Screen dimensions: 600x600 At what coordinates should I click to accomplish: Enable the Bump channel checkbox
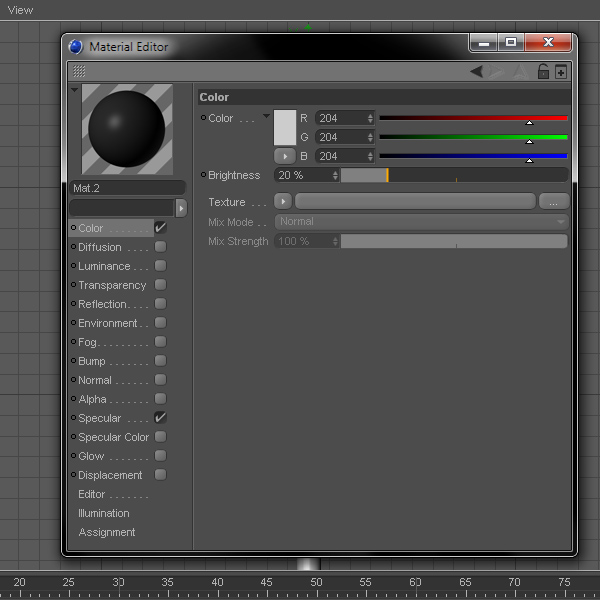[x=160, y=360]
